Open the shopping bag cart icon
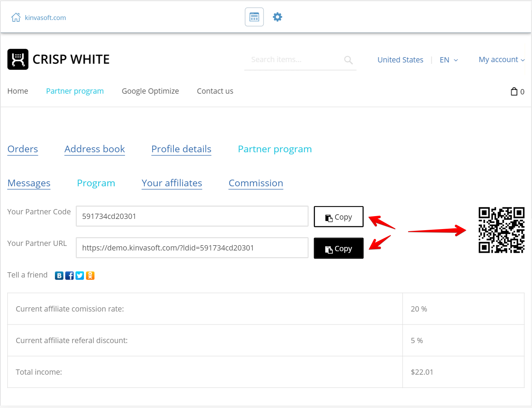The width and height of the screenshot is (532, 408). 514,92
